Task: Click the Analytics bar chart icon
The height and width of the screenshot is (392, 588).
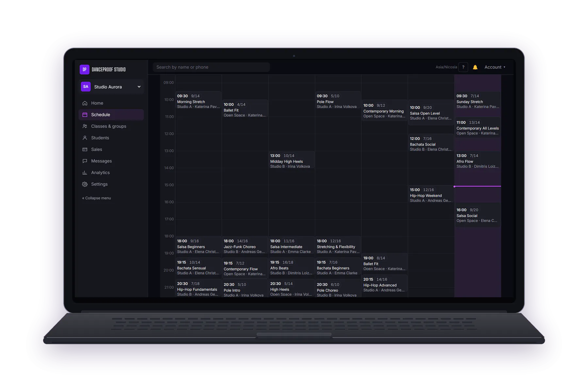Action: pos(85,173)
